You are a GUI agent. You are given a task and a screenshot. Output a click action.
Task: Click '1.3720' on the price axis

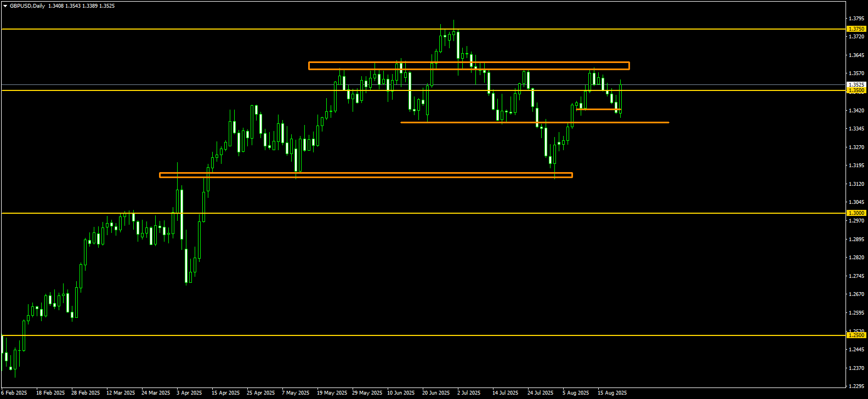tap(856, 37)
